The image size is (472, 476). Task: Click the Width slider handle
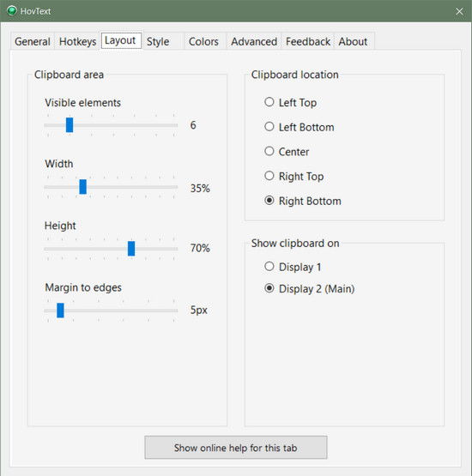point(83,187)
